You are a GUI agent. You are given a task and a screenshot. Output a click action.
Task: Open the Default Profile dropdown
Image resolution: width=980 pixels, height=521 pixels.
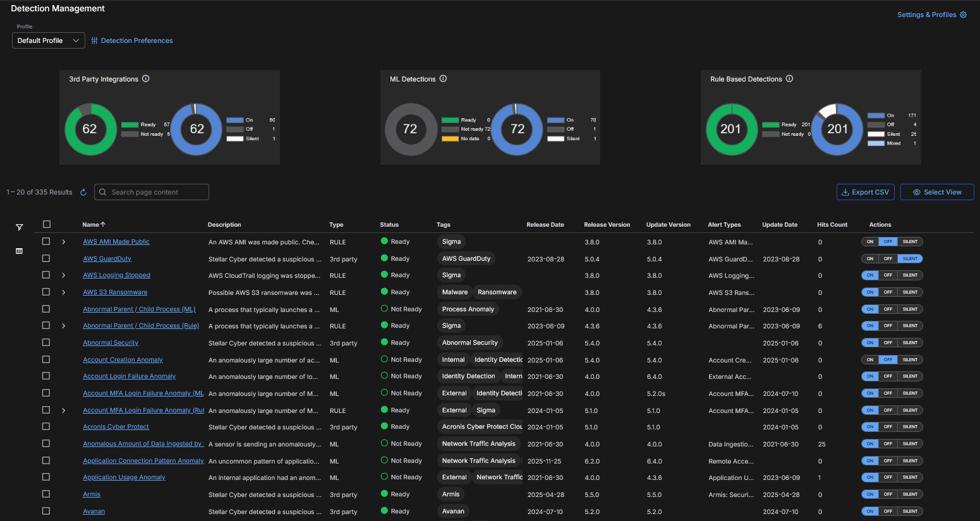(x=49, y=40)
